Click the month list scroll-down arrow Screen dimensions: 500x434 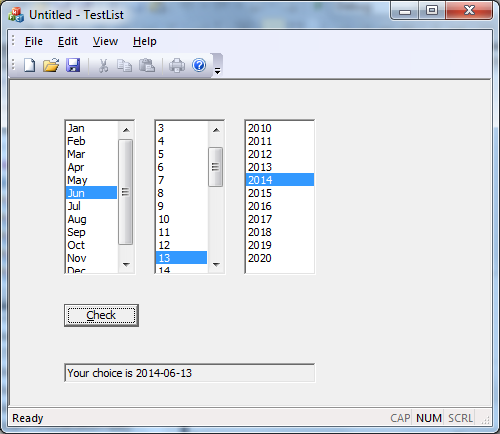coord(126,265)
